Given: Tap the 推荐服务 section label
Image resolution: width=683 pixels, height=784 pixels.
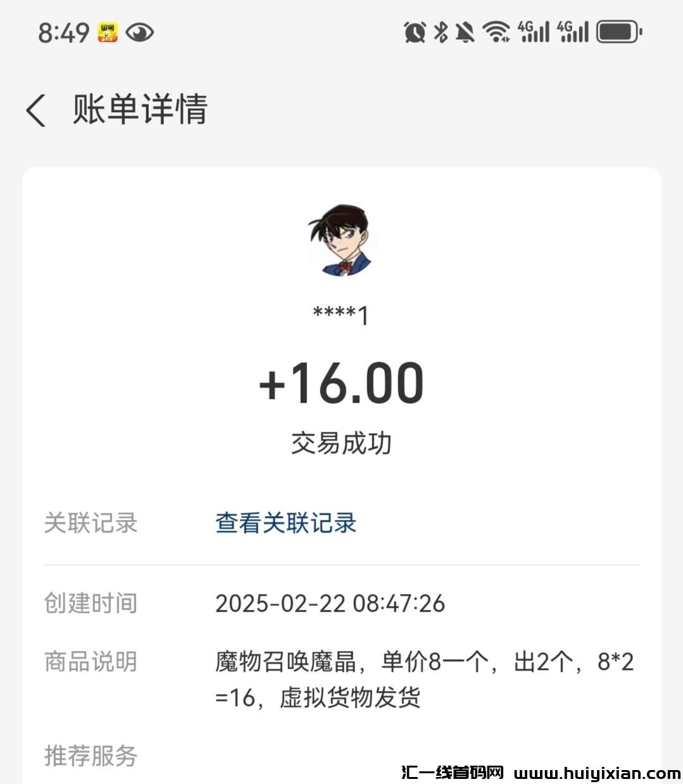Looking at the screenshot, I should [x=91, y=756].
